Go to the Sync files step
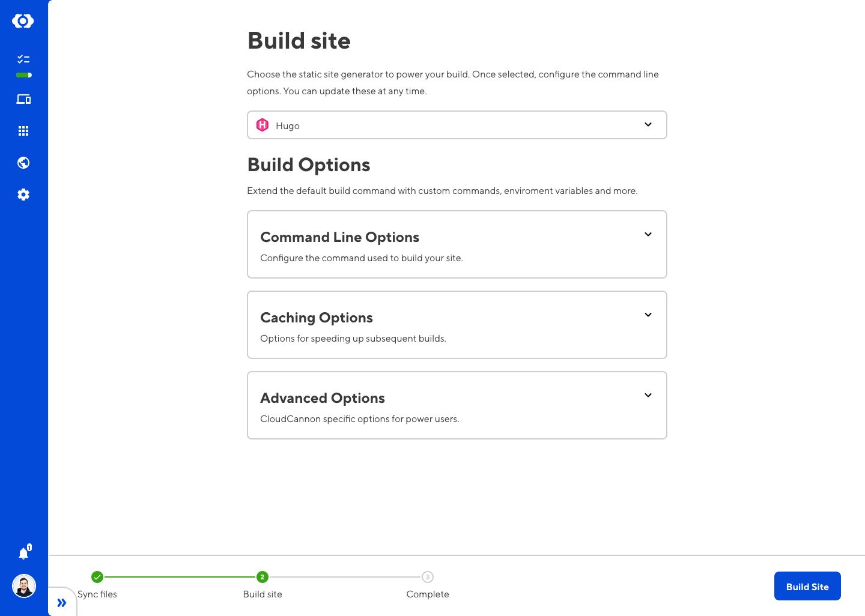This screenshot has height=616, width=865. click(x=97, y=577)
